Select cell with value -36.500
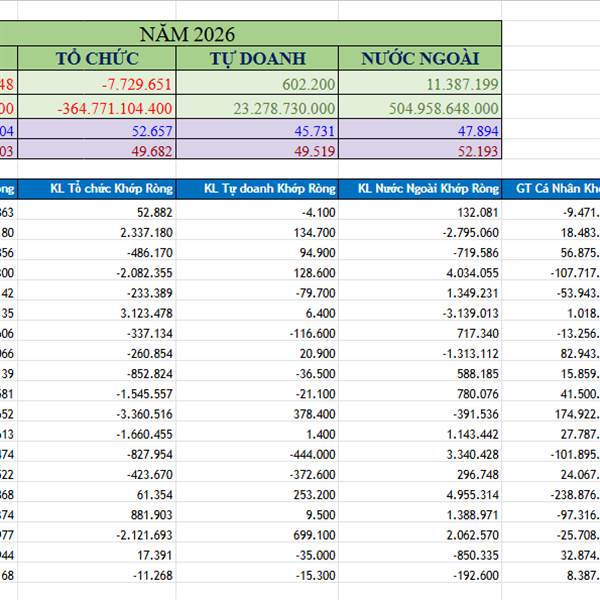Image resolution: width=600 pixels, height=600 pixels. point(257,373)
